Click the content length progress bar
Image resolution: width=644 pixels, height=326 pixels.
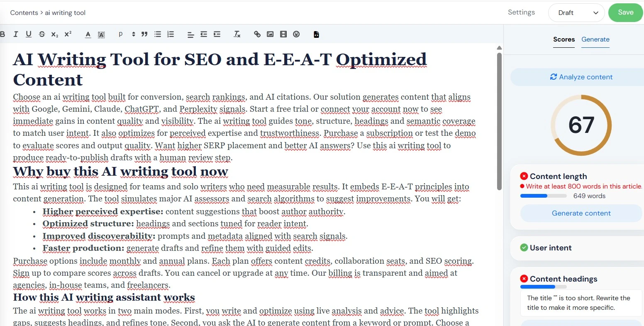click(543, 196)
